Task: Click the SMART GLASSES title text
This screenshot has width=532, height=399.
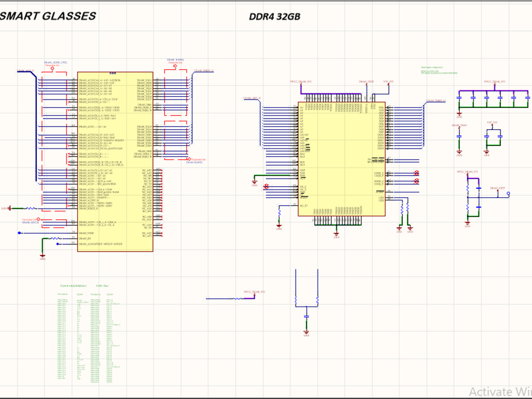Action: pyautogui.click(x=48, y=16)
